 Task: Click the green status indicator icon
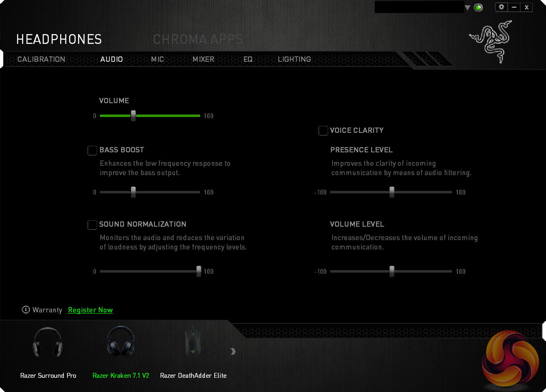coord(479,7)
